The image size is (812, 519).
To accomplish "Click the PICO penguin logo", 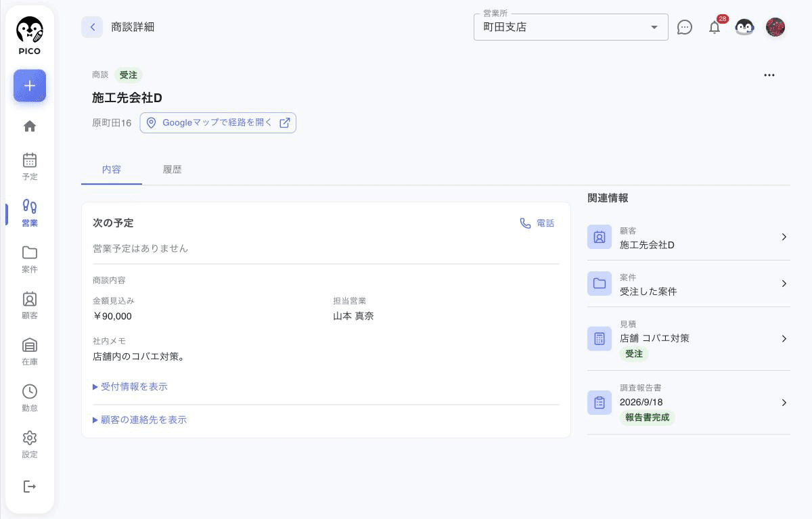I will pyautogui.click(x=30, y=36).
